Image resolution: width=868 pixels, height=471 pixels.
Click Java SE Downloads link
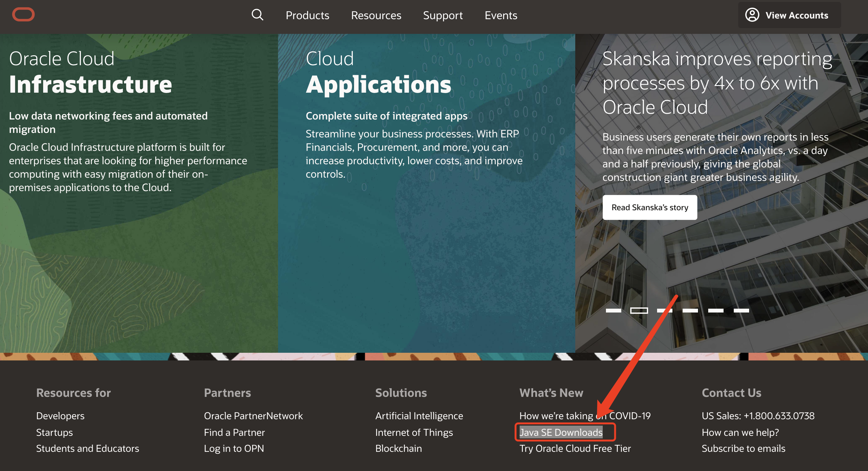click(x=561, y=432)
